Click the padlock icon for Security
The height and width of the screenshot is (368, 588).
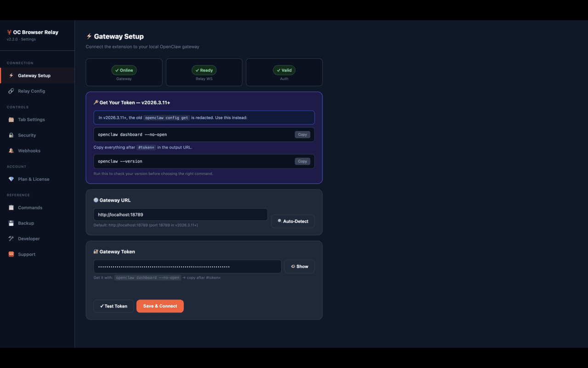pyautogui.click(x=11, y=135)
